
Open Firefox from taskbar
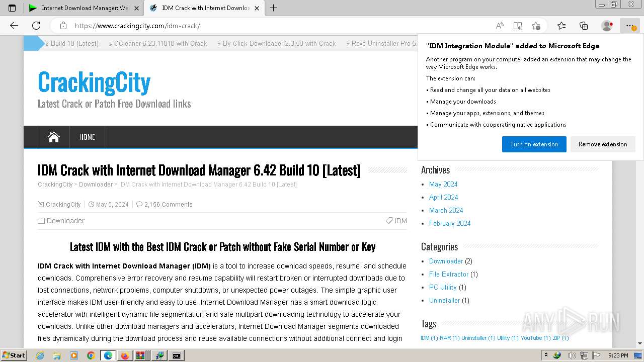point(125,355)
